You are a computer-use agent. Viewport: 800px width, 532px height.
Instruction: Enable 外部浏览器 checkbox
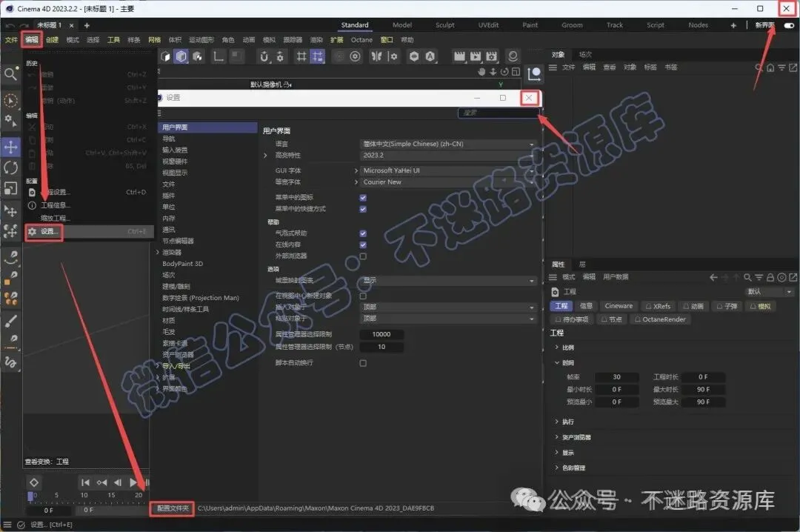363,256
